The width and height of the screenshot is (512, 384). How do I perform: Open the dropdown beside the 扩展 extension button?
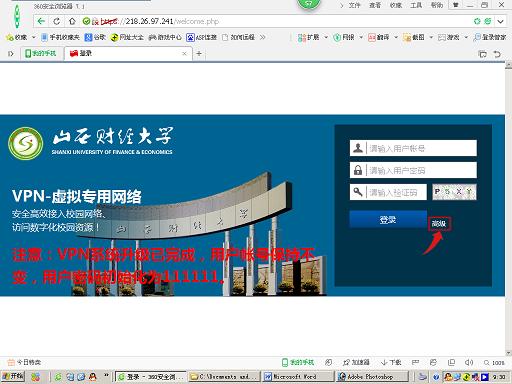326,37
